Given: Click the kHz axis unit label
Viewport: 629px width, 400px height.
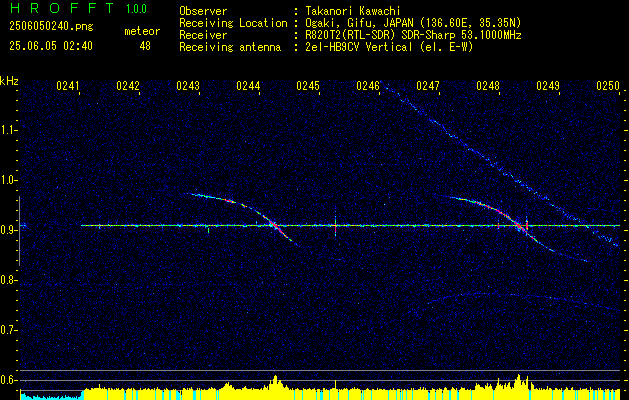Looking at the screenshot, I should click(x=9, y=81).
